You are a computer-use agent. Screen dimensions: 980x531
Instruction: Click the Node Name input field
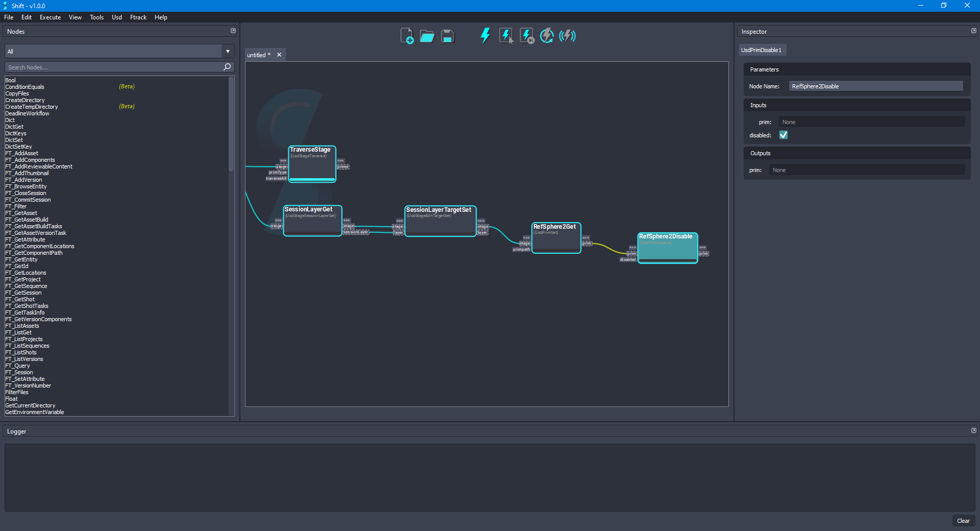(875, 86)
